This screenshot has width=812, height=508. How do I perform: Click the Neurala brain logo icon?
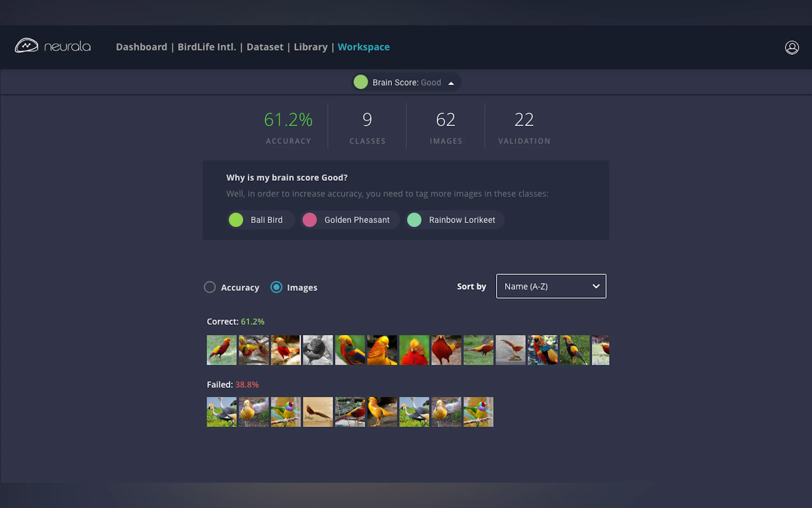[x=27, y=46]
